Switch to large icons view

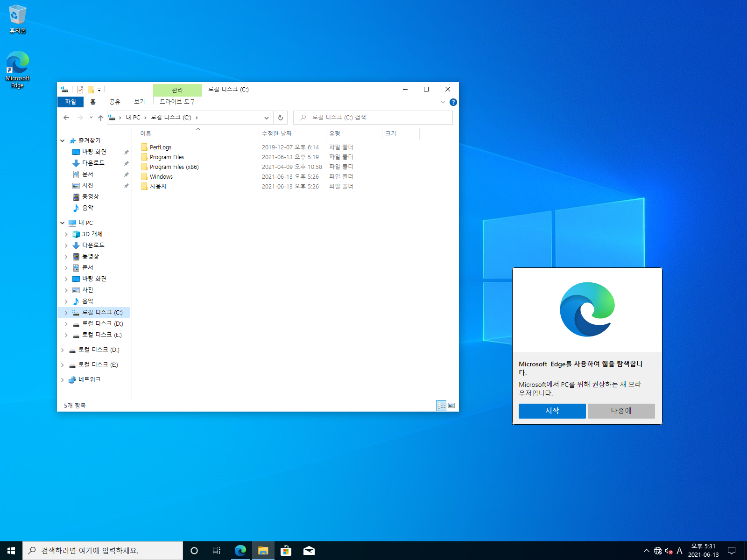pyautogui.click(x=451, y=406)
